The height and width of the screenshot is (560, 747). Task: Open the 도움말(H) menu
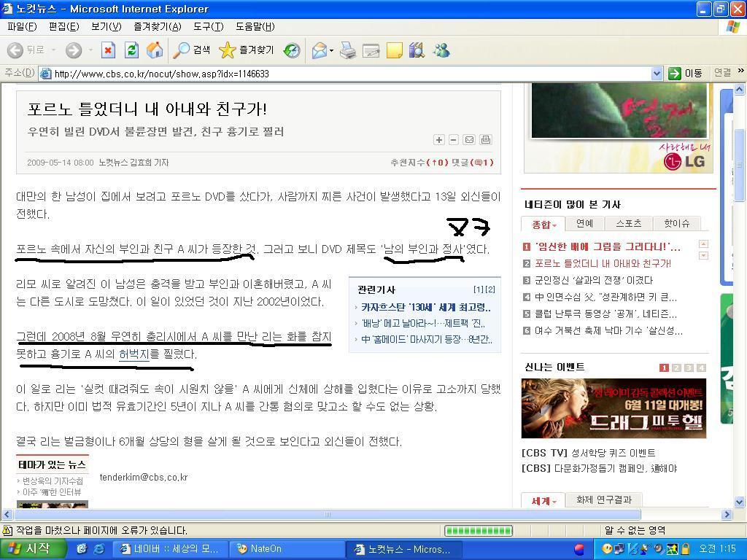255,27
